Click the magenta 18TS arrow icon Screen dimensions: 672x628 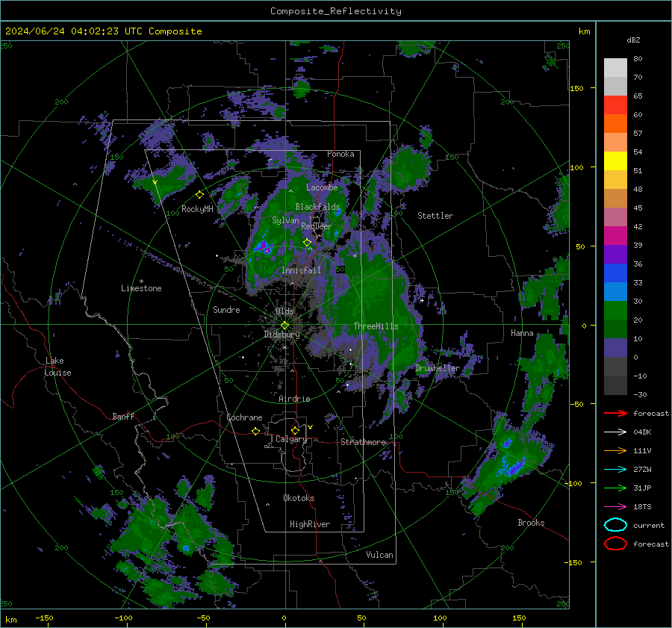(615, 507)
